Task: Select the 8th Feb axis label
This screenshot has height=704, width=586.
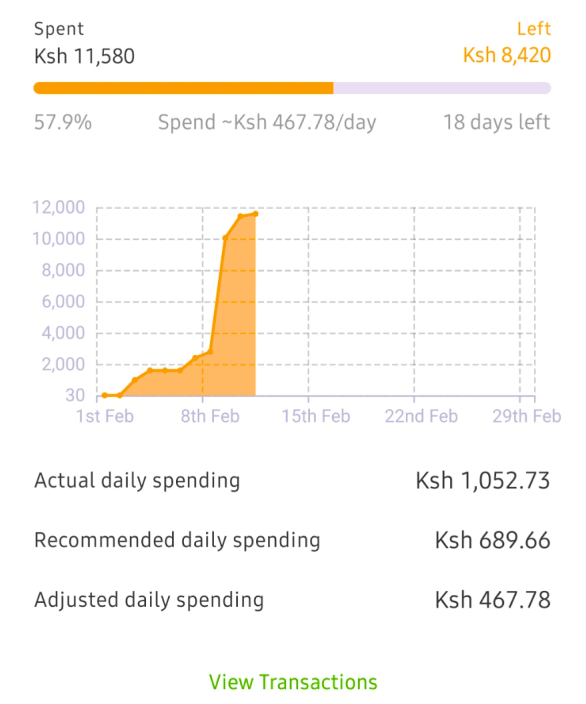Action: (210, 416)
